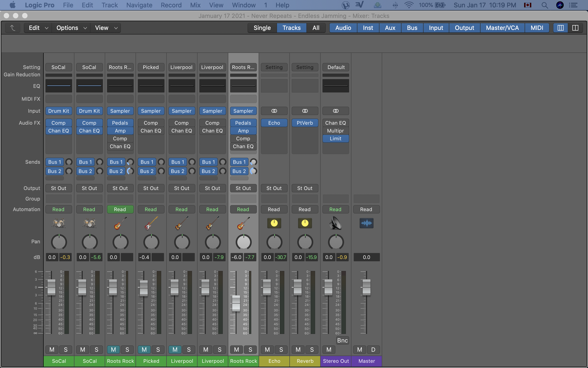Open Drum Kit input slot on first SoCal

coord(59,111)
